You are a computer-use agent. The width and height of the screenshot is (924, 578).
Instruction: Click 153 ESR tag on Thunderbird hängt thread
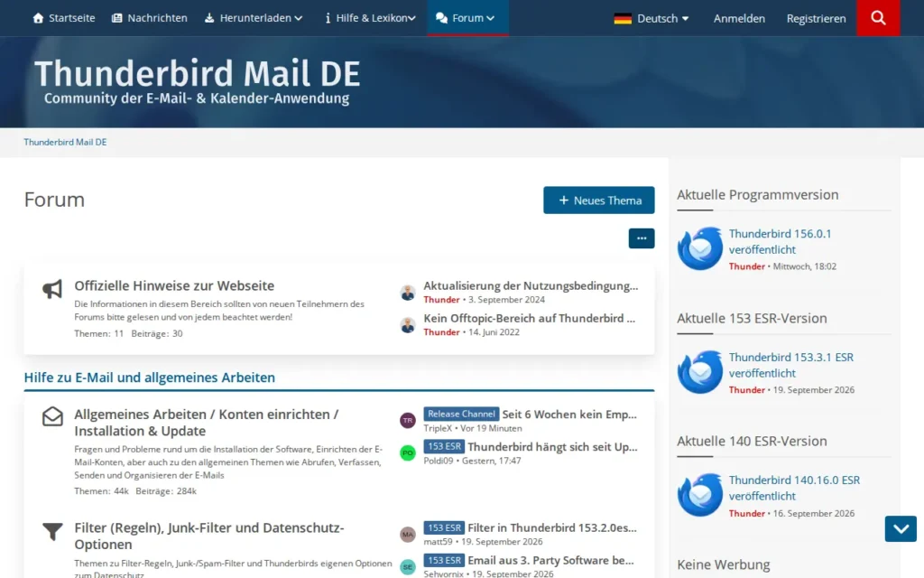pos(444,446)
